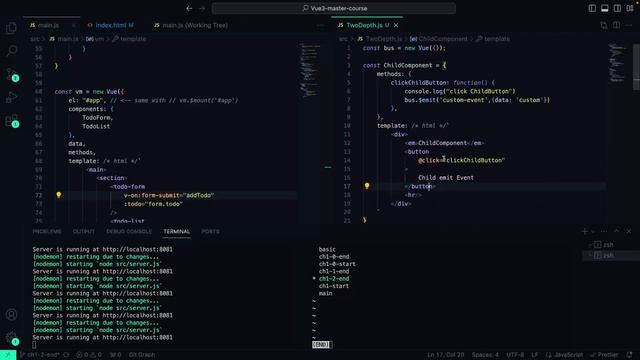
Task: Toggle the bottom panel layout icon
Action: (x=604, y=8)
